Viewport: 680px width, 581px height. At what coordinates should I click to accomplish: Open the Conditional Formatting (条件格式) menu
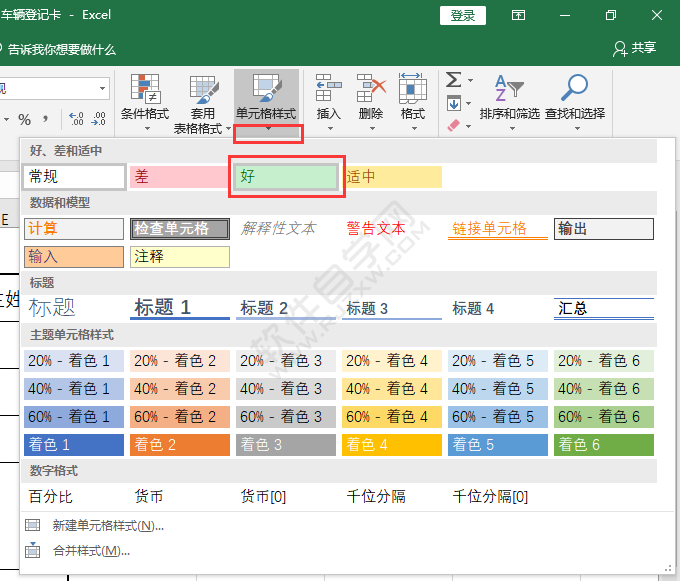coord(144,99)
